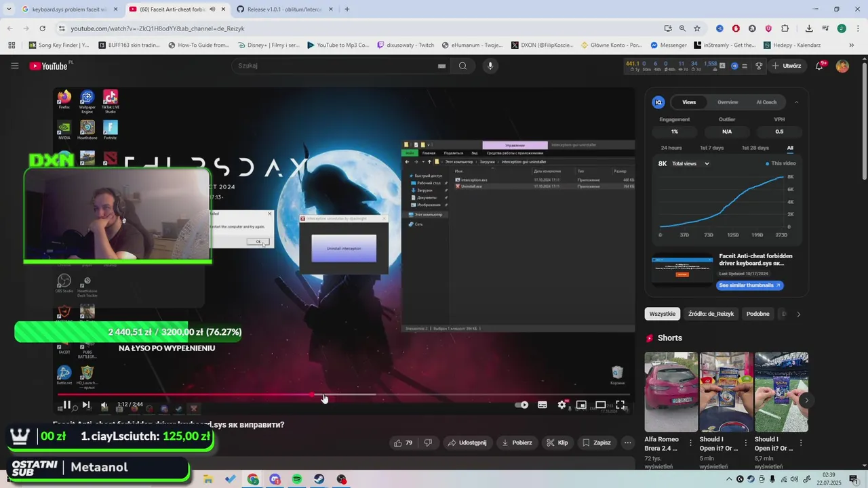868x488 pixels.
Task: Open YouTube to Mp3 bookmark
Action: click(x=338, y=45)
